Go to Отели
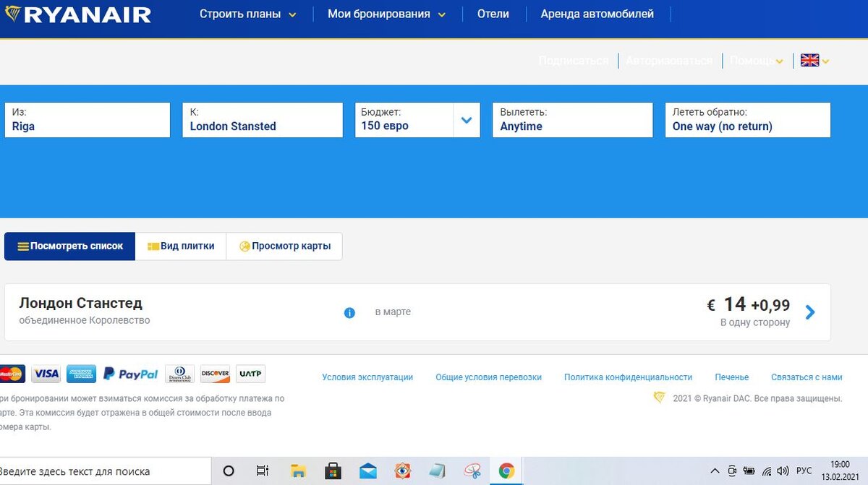The height and width of the screenshot is (485, 868). pyautogui.click(x=493, y=14)
